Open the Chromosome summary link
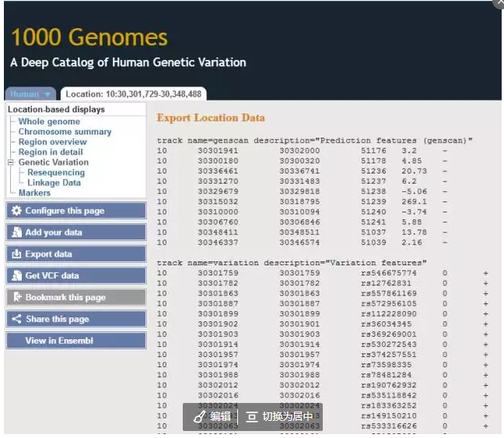 (65, 131)
